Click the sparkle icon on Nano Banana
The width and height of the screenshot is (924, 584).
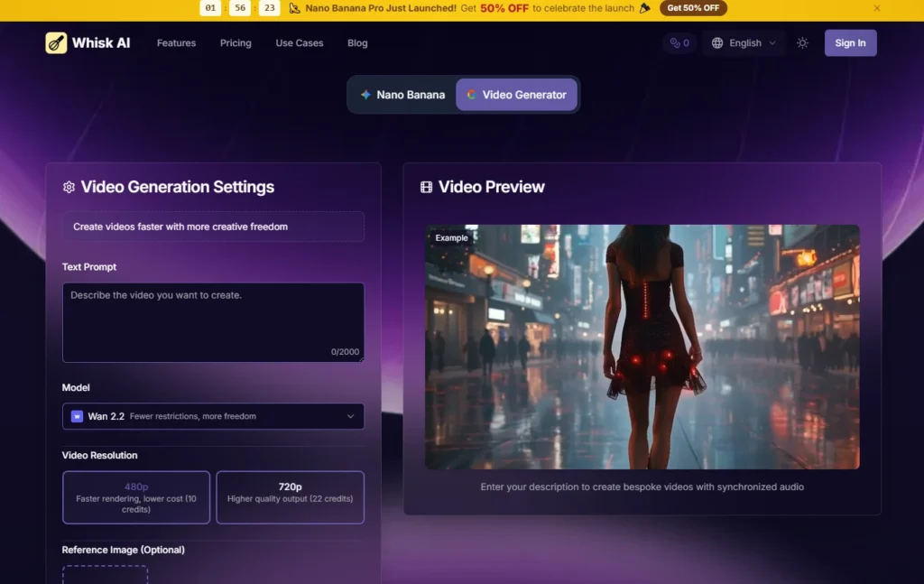click(366, 95)
